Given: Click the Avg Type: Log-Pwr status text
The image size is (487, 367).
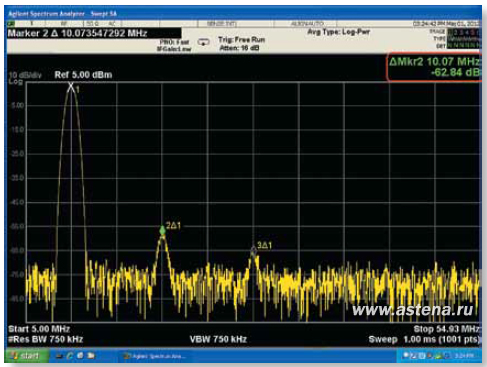Looking at the screenshot, I should 338,32.
